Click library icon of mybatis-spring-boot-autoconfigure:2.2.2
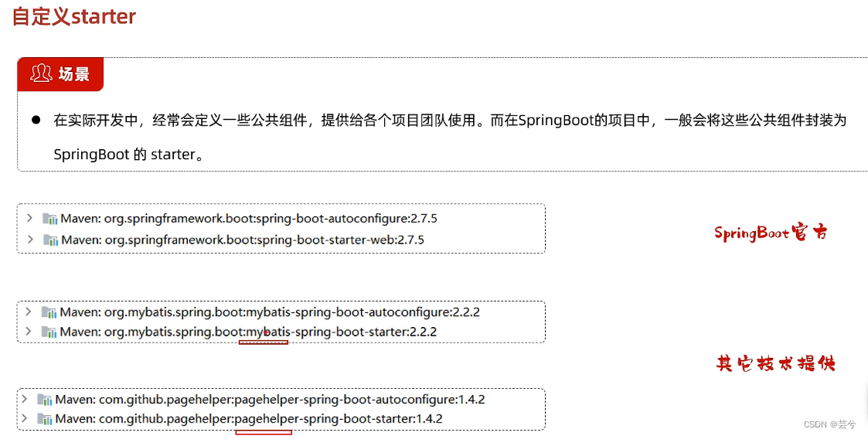The image size is (868, 436). (x=49, y=312)
